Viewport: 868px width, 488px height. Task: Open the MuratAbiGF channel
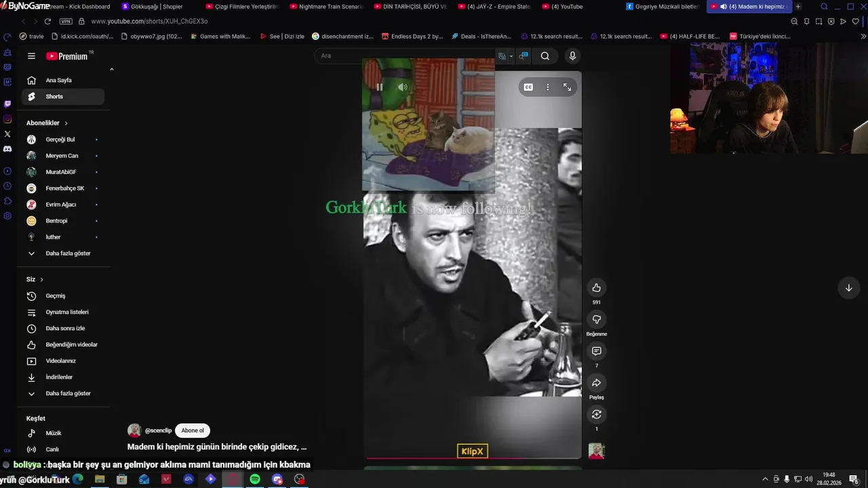pos(64,172)
